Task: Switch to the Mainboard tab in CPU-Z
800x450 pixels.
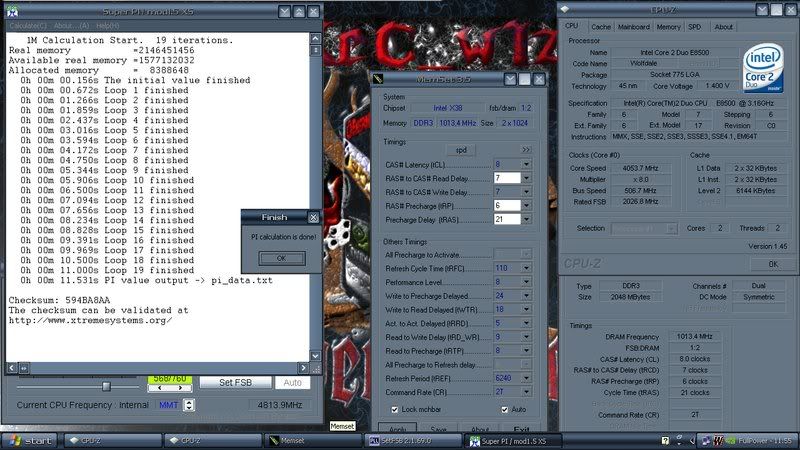Action: [634, 27]
